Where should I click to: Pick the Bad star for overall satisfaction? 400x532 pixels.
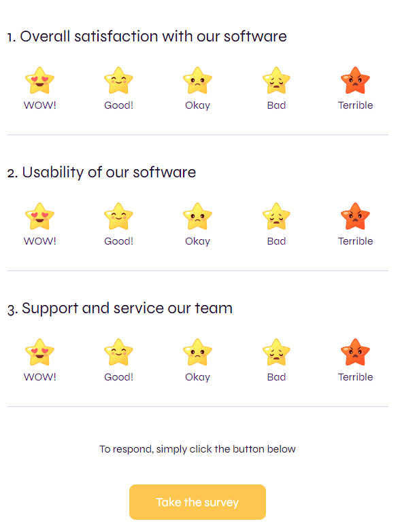276,80
